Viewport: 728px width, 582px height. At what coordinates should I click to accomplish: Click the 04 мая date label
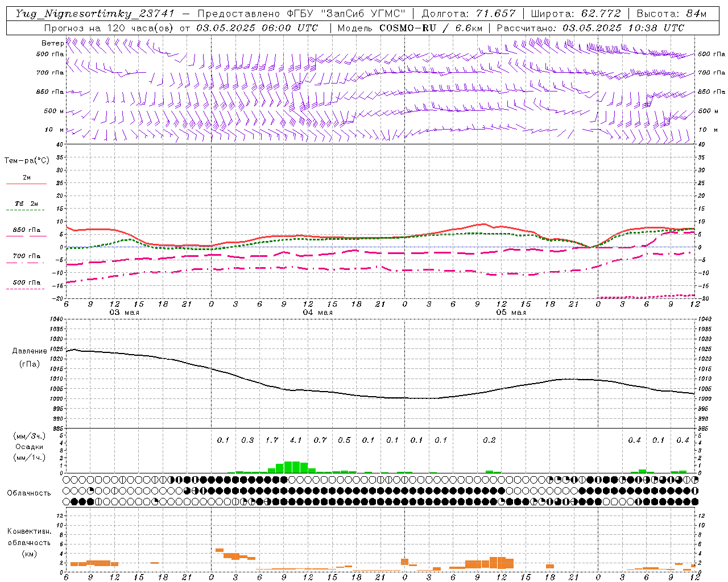click(x=317, y=313)
